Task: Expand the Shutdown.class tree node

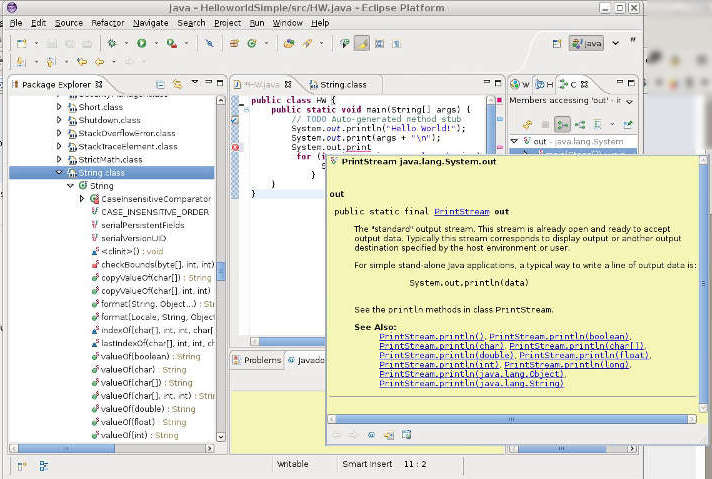Action: coord(59,120)
